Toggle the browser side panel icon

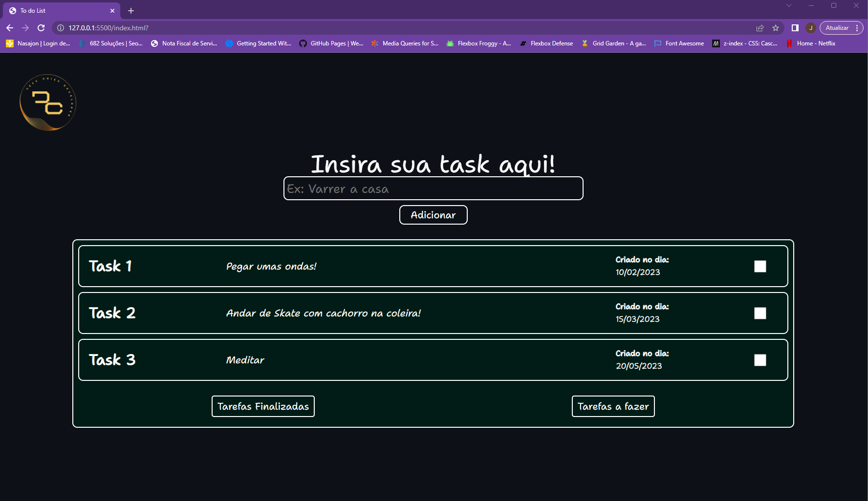tap(795, 28)
